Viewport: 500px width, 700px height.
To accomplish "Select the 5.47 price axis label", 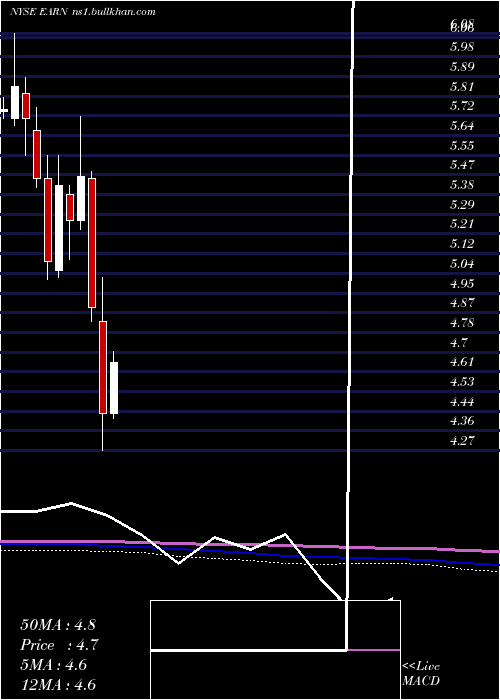I will 462,165.
